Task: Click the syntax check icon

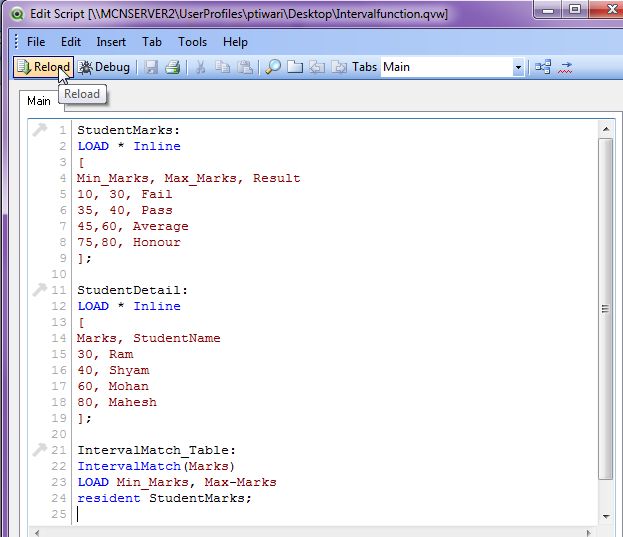Action: 565,67
